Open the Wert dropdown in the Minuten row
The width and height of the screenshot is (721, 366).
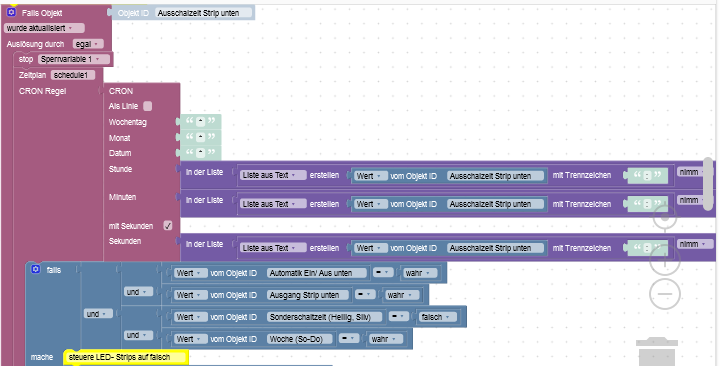tap(371, 204)
